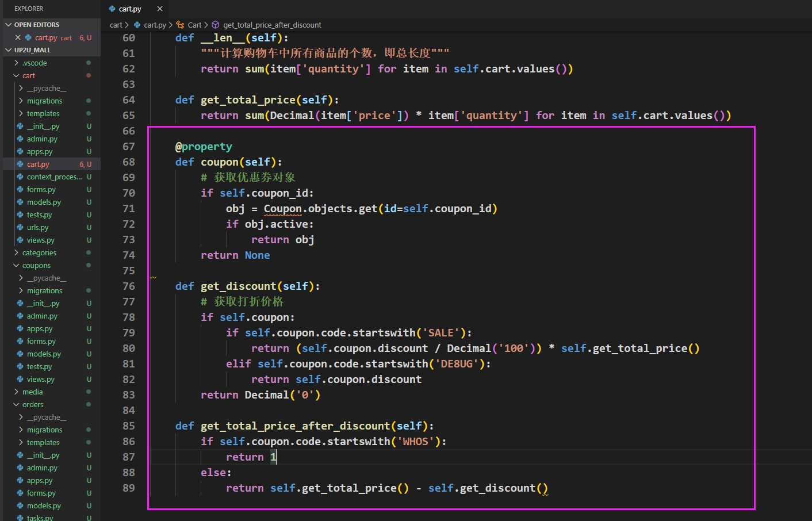Click the Cart class breadcrumb
Screen dimensions: 812x521
[194, 25]
